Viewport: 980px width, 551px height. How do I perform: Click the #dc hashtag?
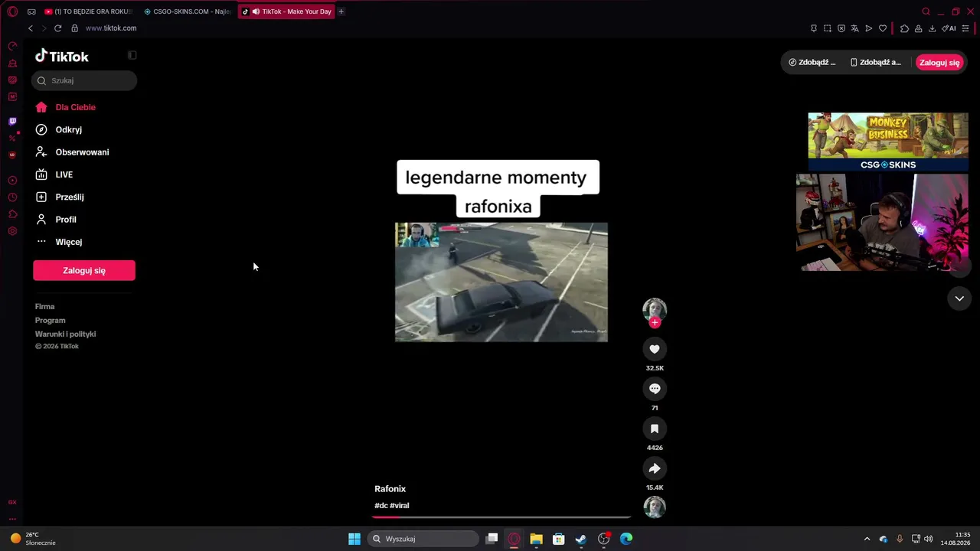[x=381, y=506]
